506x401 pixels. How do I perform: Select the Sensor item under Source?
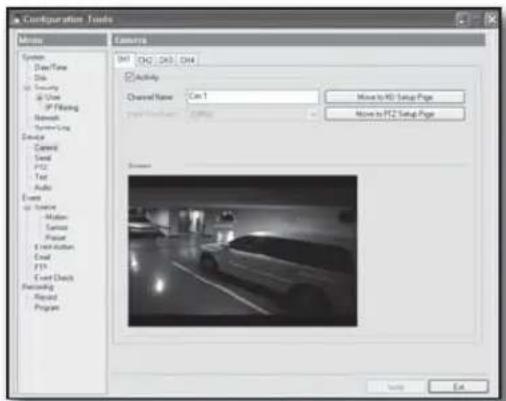point(56,227)
